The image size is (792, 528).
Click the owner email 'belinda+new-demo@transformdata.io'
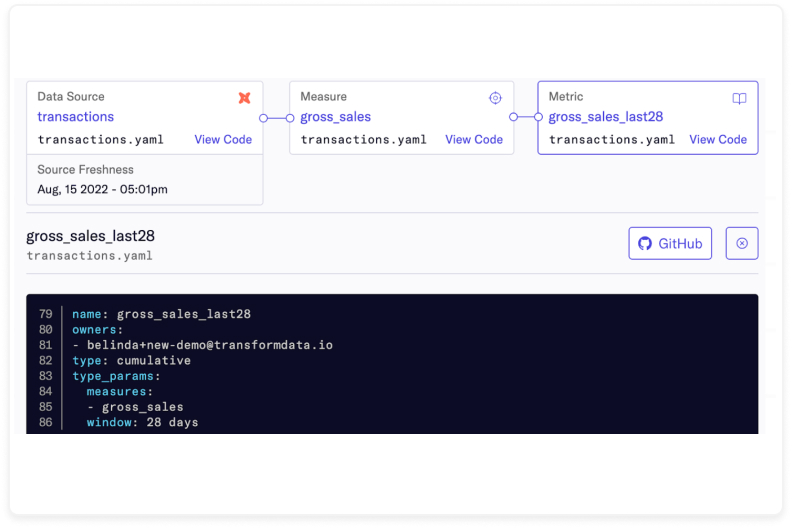(210, 345)
